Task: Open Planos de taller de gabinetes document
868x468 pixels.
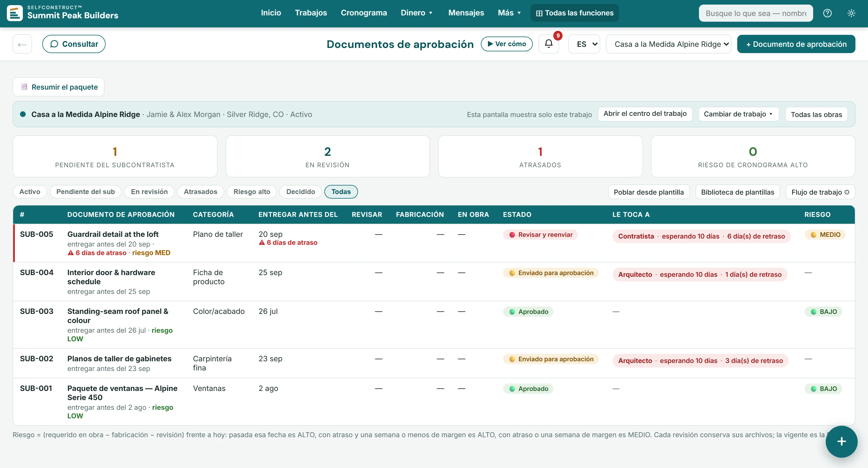Action: tap(119, 359)
